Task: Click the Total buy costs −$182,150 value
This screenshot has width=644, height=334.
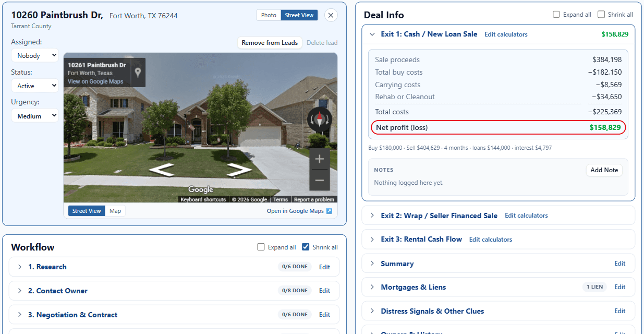Action: click(x=605, y=73)
